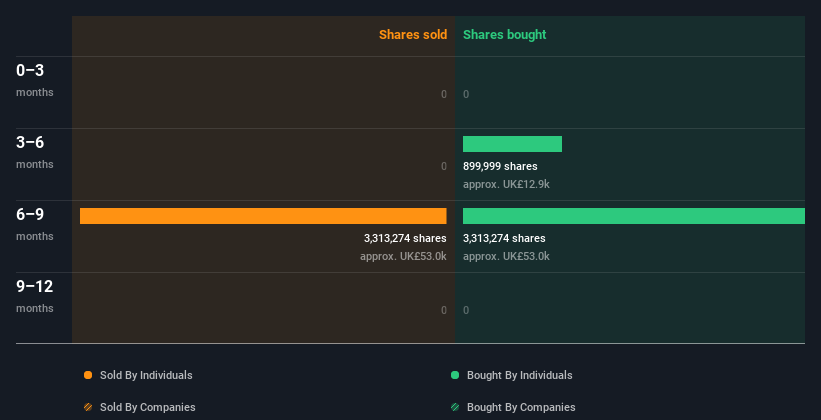Click the orange 6–9 months shares sold bar
This screenshot has height=420, width=821.
pos(263,216)
